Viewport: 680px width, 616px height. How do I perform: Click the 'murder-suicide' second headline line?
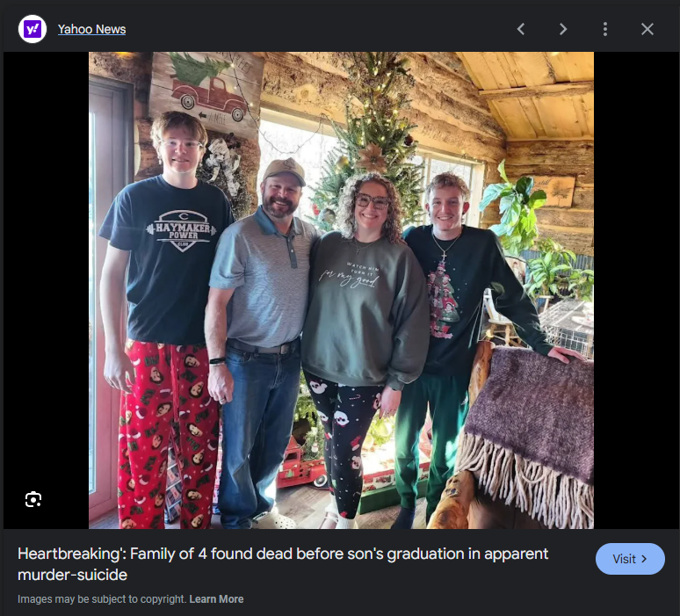[72, 575]
